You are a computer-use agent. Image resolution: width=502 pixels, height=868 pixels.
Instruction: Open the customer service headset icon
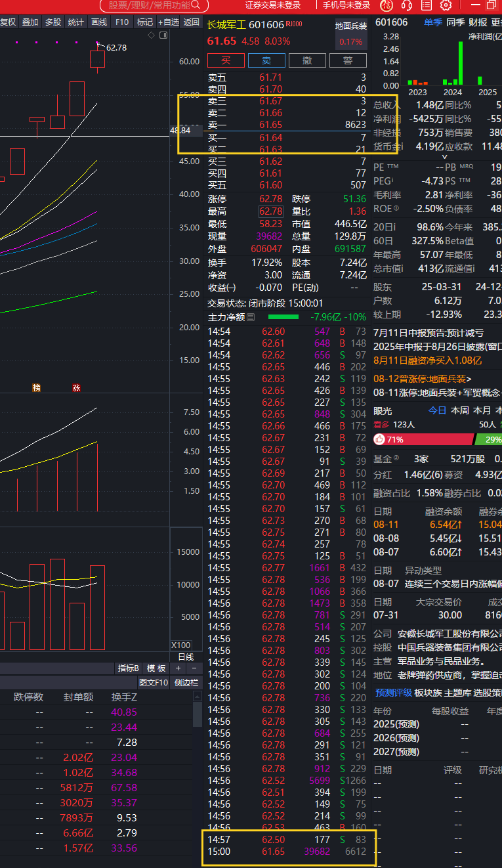(x=406, y=5)
